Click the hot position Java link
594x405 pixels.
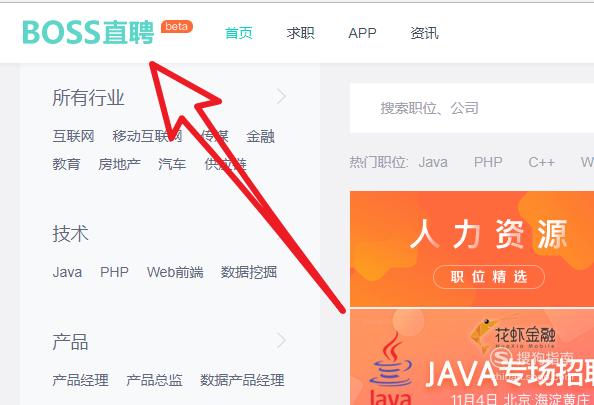pos(433,163)
